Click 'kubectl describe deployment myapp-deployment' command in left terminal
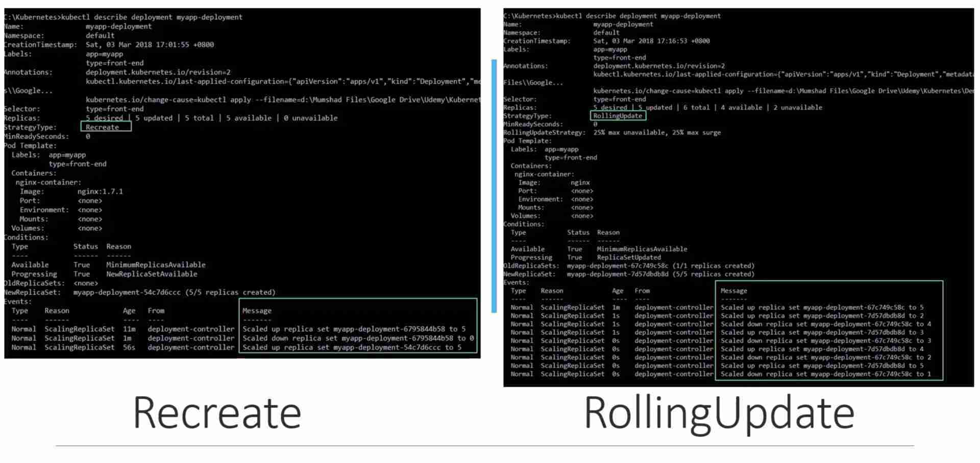 [x=152, y=17]
